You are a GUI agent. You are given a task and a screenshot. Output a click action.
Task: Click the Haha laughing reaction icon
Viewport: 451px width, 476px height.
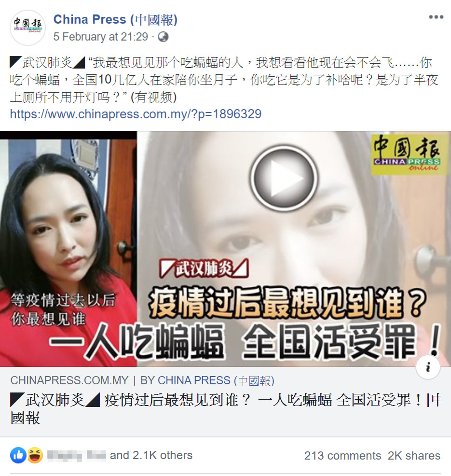tap(35, 455)
